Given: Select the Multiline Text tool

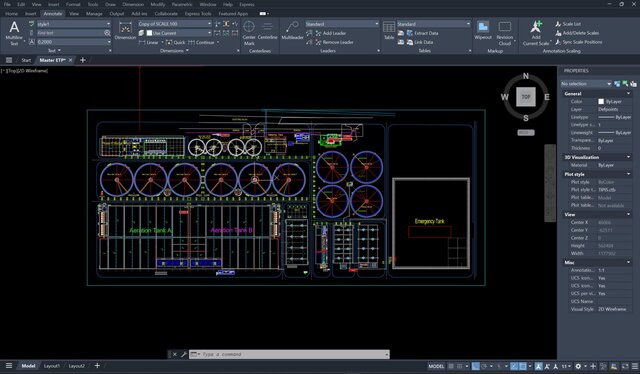Looking at the screenshot, I should coord(14,32).
